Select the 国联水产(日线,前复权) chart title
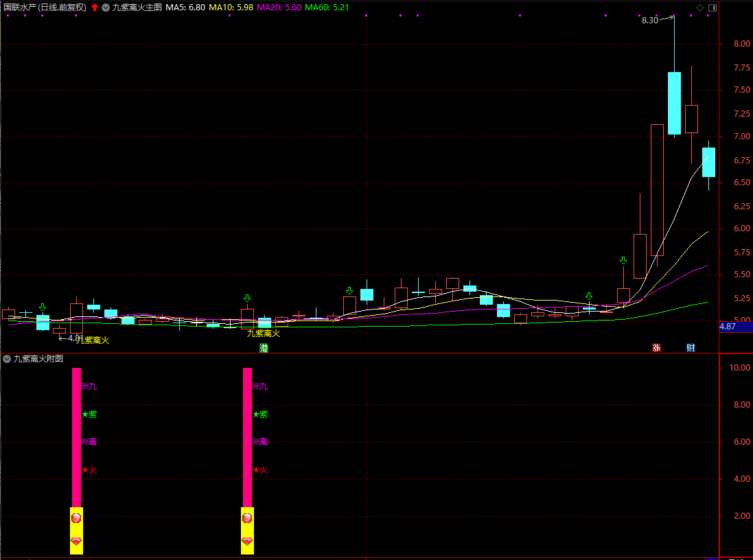Screen dimensions: 753x560 (45, 7)
